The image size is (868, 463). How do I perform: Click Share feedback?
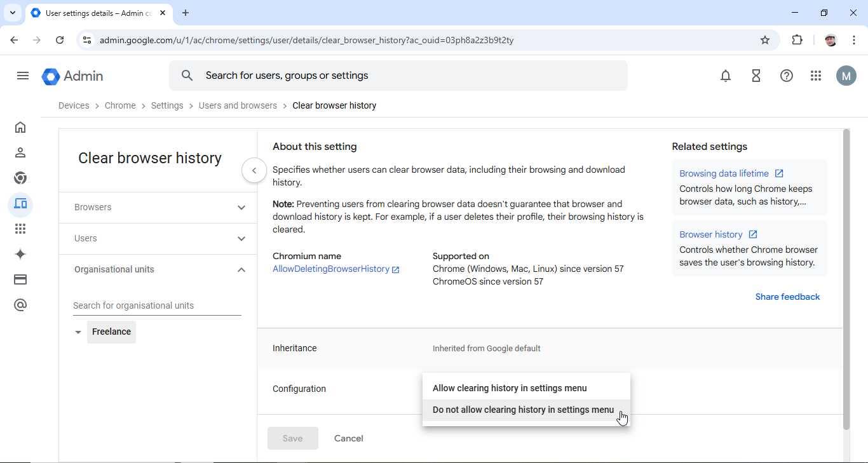pyautogui.click(x=787, y=297)
